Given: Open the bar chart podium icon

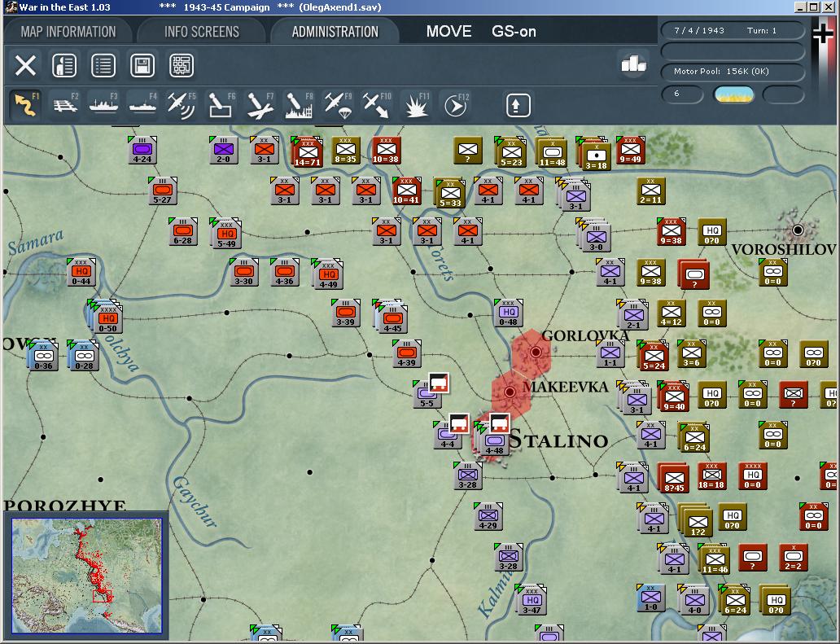Looking at the screenshot, I should 633,65.
